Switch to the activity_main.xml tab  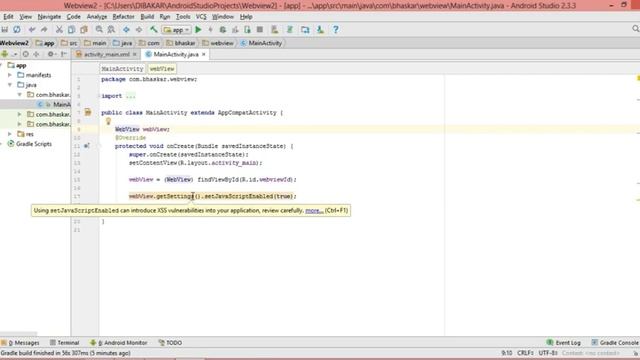pos(106,54)
